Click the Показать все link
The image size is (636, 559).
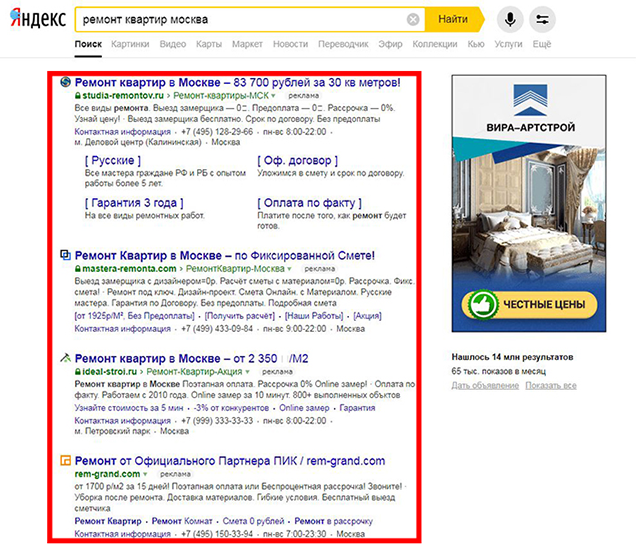[x=550, y=385]
